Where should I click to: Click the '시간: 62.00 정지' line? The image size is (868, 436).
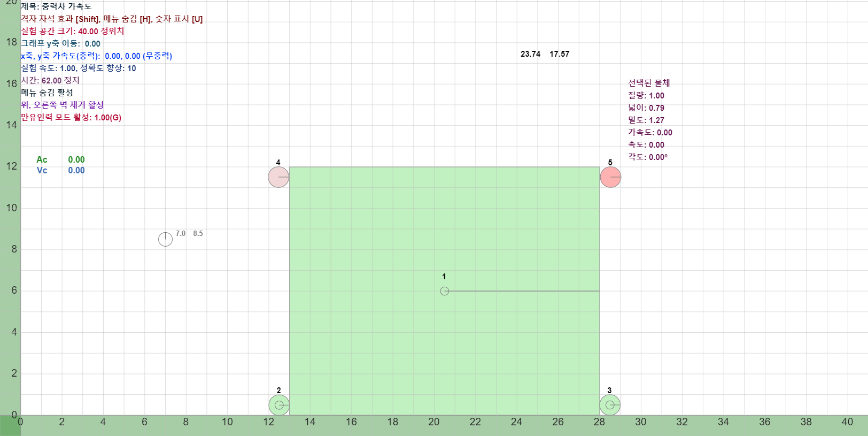point(50,80)
